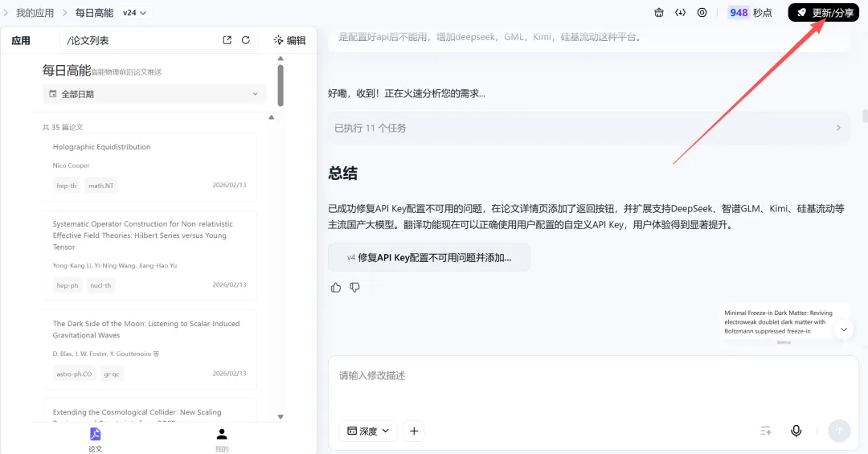This screenshot has width=868, height=454.
Task: Click the code download icon in top bar
Action: [x=681, y=13]
